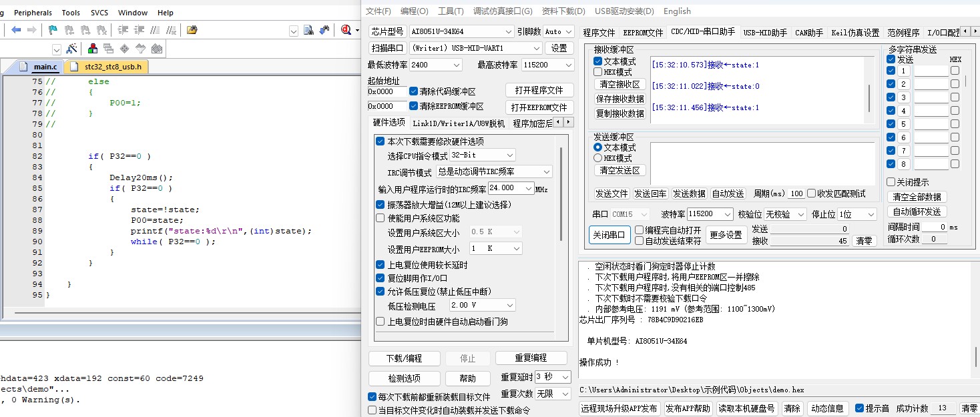Click the Navigate Forwards gray arrow icon
The image size is (980, 417).
click(x=31, y=30)
